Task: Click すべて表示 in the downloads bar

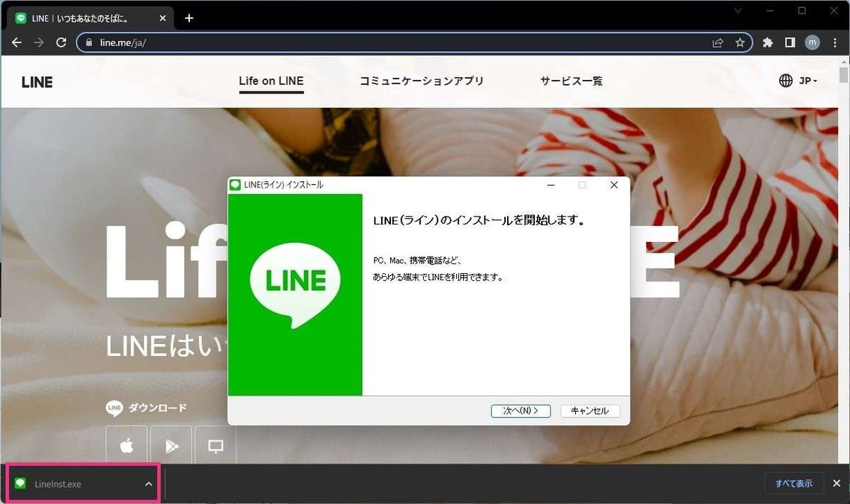Action: (794, 483)
